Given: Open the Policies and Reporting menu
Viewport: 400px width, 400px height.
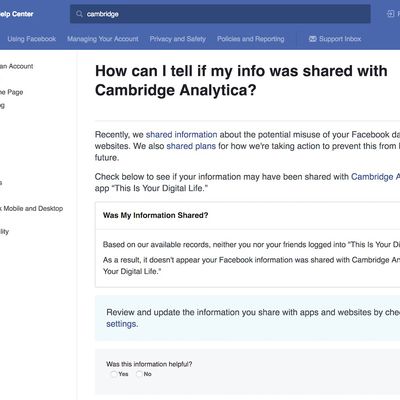Looking at the screenshot, I should click(x=251, y=39).
